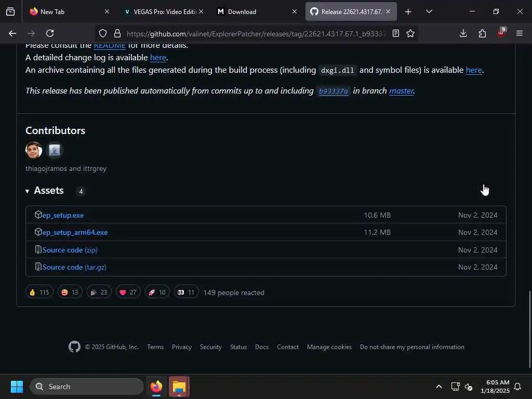Open a new browser tab
Image resolution: width=532 pixels, height=399 pixels.
tap(408, 12)
